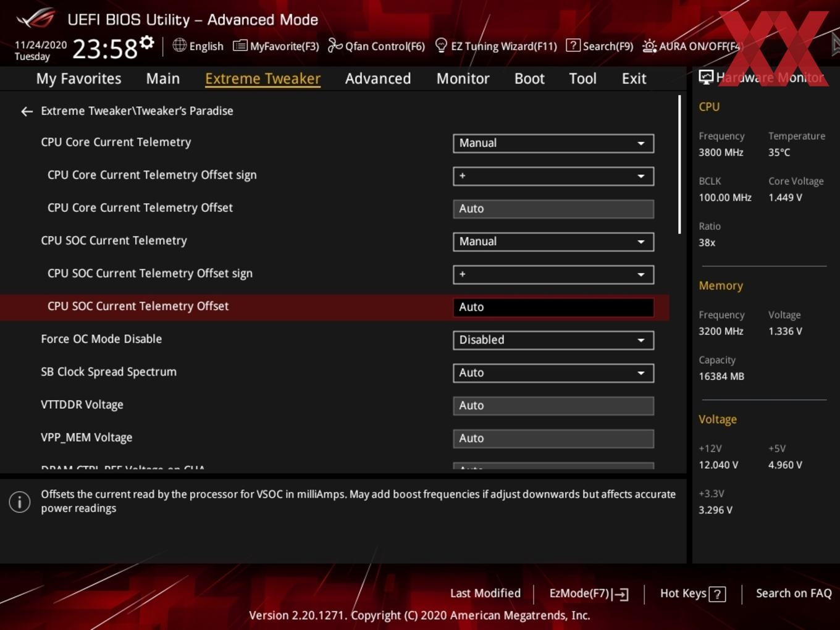Screen dimensions: 840x630
Task: Click the globe language icon
Action: pos(179,45)
